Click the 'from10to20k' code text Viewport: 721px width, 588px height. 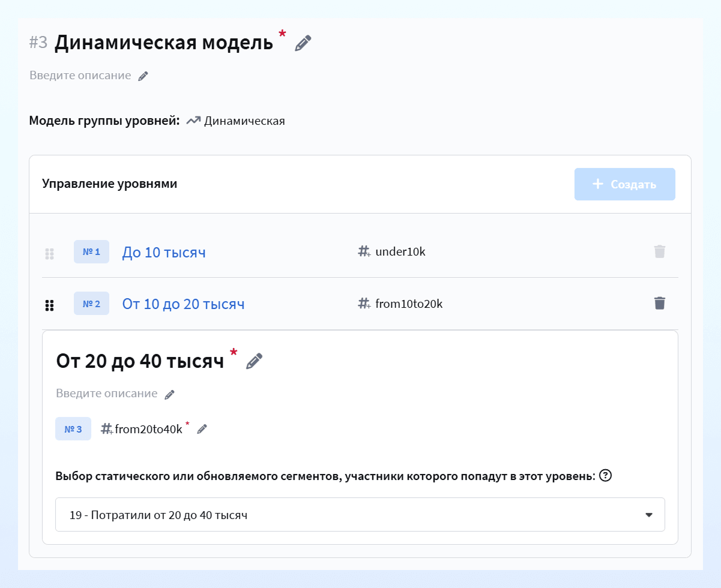[x=409, y=304]
